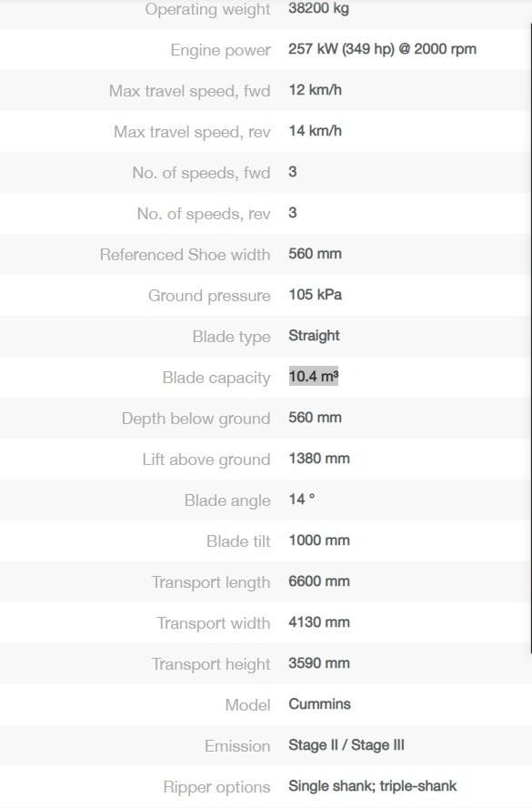Select the highlighted 10.4 m³ blade capacity value
This screenshot has height=808, width=532.
pyautogui.click(x=313, y=377)
